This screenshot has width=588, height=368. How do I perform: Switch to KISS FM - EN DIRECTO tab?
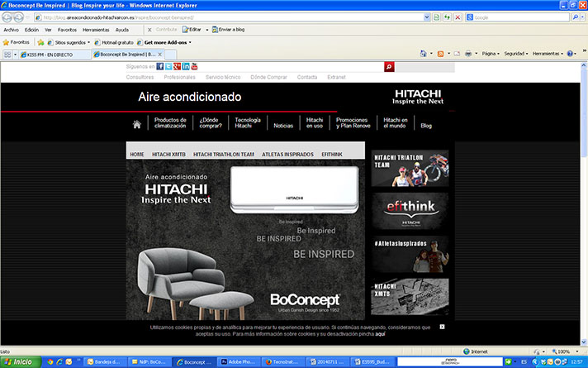click(x=55, y=55)
